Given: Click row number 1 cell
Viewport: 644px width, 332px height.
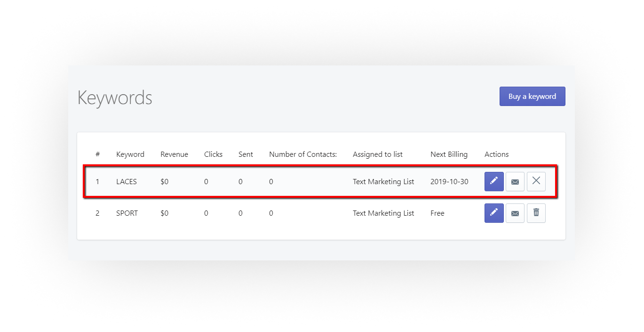Looking at the screenshot, I should point(97,181).
